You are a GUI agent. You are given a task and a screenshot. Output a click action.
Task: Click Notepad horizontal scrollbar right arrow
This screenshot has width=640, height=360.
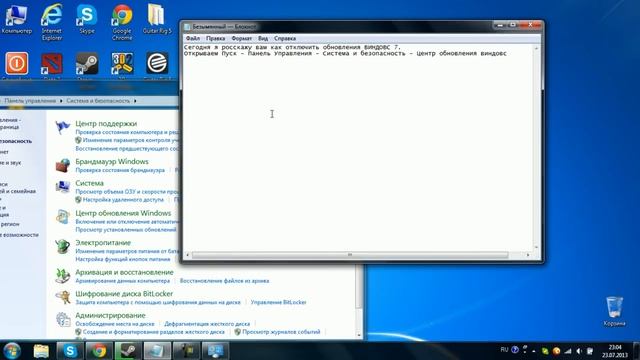528,255
